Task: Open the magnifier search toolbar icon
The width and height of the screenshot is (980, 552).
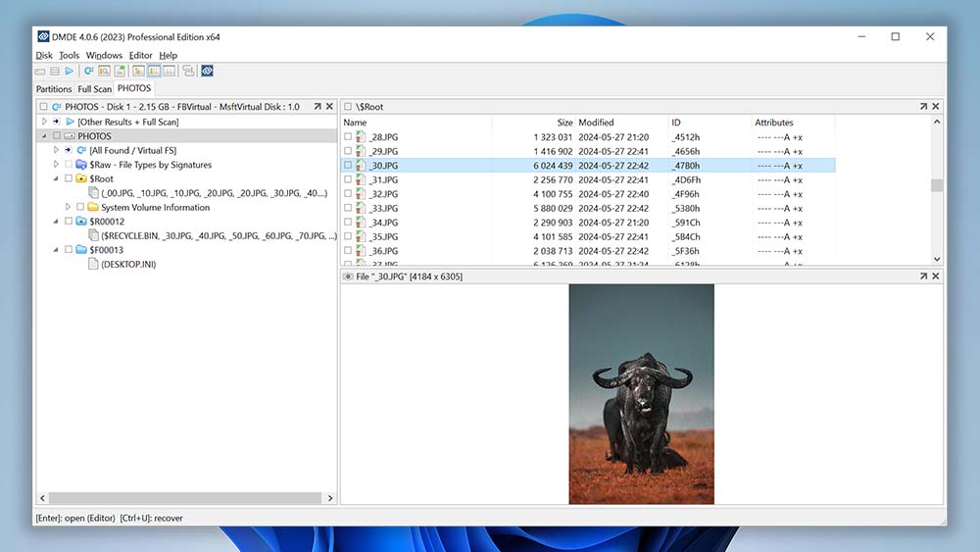Action: click(x=104, y=72)
